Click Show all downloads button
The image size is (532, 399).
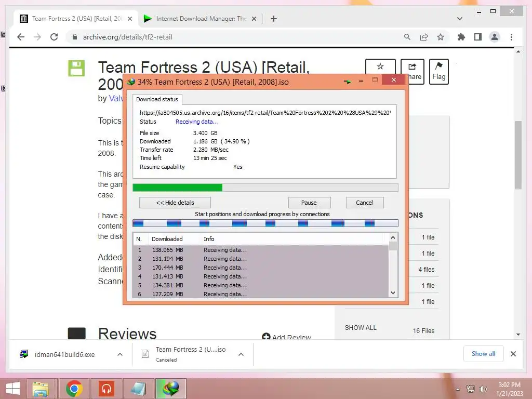(484, 353)
